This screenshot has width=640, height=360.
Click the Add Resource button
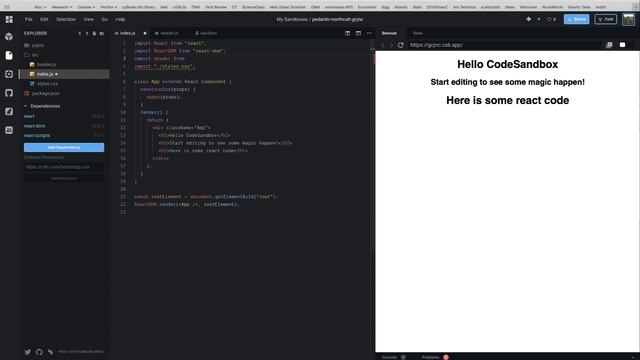[x=64, y=178]
